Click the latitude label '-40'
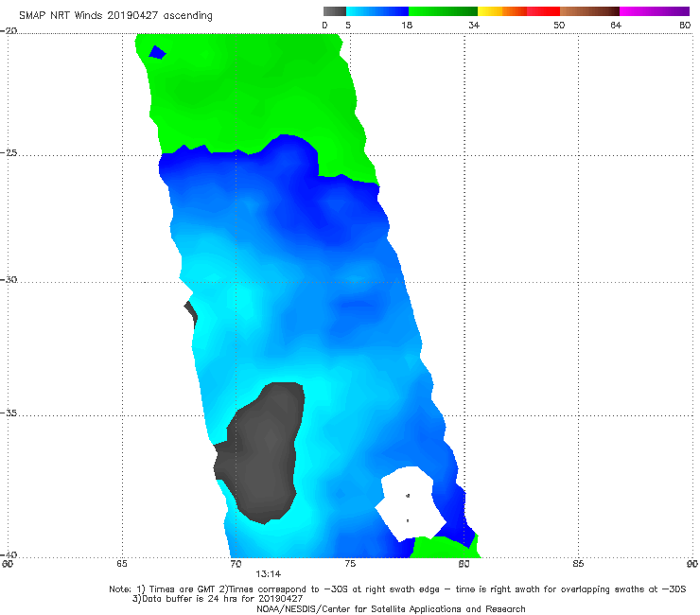The width and height of the screenshot is (700, 615). (9, 554)
